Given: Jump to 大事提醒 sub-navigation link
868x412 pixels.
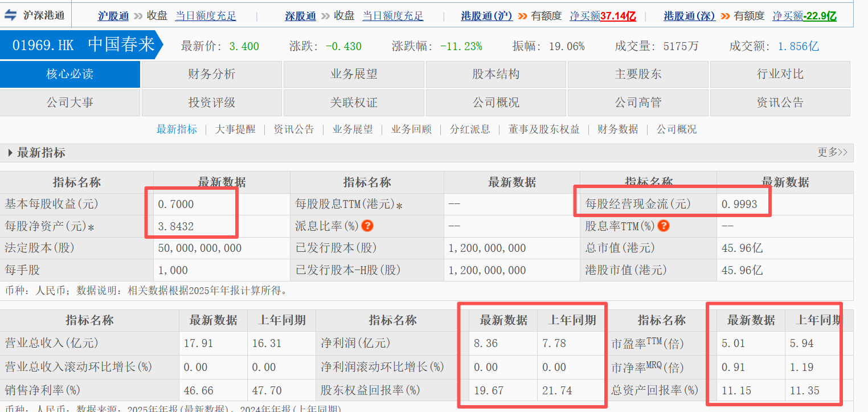Looking at the screenshot, I should tap(235, 129).
